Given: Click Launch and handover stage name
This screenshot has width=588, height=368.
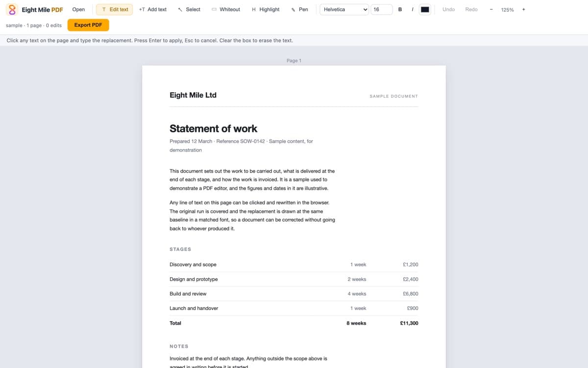Looking at the screenshot, I should tap(194, 308).
